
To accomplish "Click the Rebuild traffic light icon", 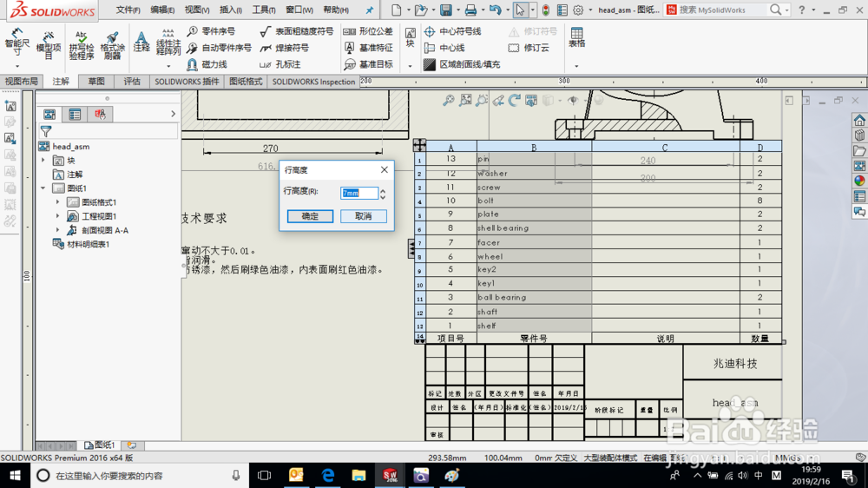I will [x=546, y=10].
